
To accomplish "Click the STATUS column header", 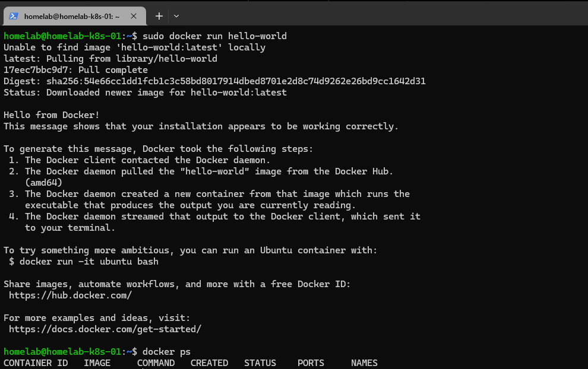I will (260, 363).
